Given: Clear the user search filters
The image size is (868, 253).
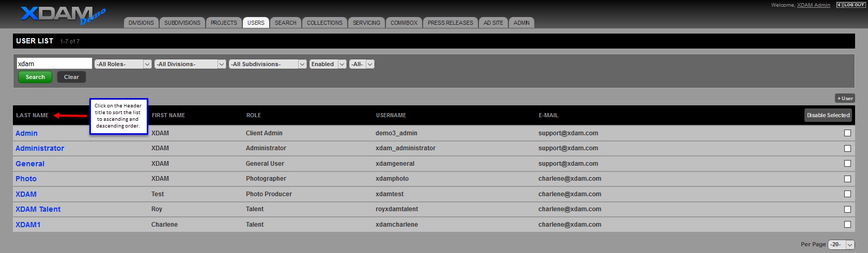Looking at the screenshot, I should pyautogui.click(x=71, y=77).
